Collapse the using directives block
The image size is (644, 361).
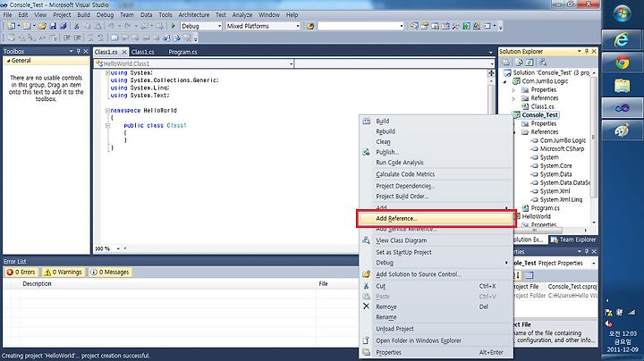(x=107, y=73)
